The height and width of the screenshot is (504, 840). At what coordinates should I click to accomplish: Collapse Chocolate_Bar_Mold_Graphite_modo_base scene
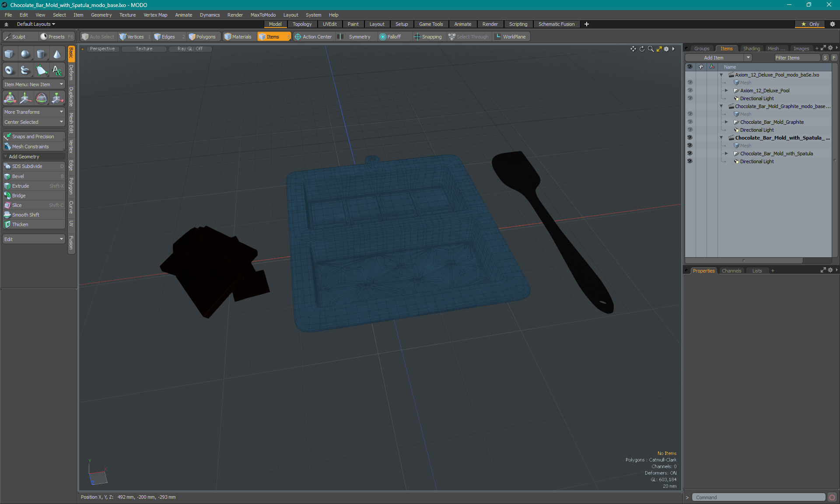(721, 106)
